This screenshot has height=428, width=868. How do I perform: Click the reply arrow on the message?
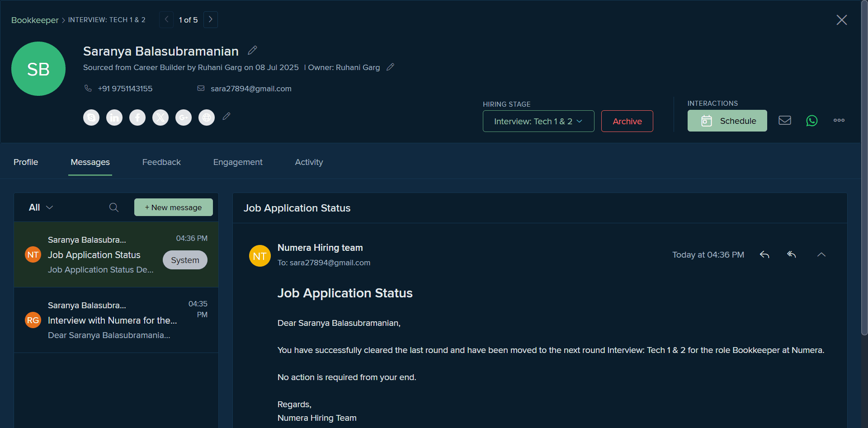[x=764, y=254]
